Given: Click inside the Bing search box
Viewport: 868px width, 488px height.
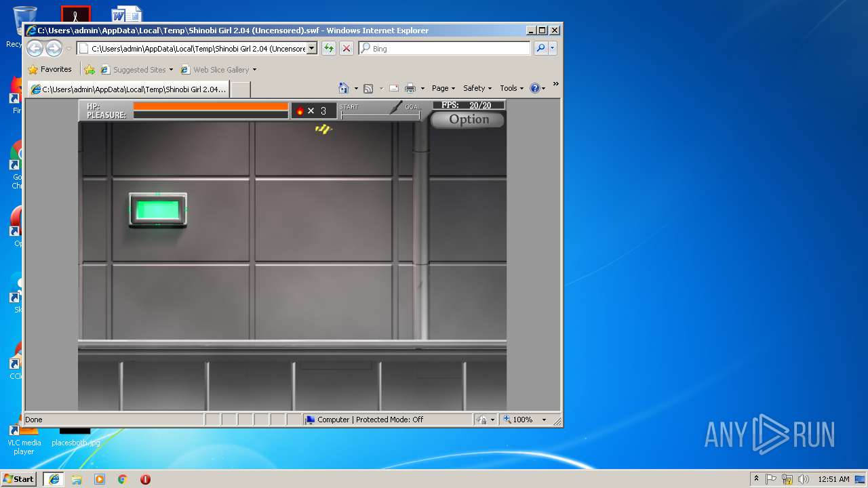Looking at the screenshot, I should (444, 48).
